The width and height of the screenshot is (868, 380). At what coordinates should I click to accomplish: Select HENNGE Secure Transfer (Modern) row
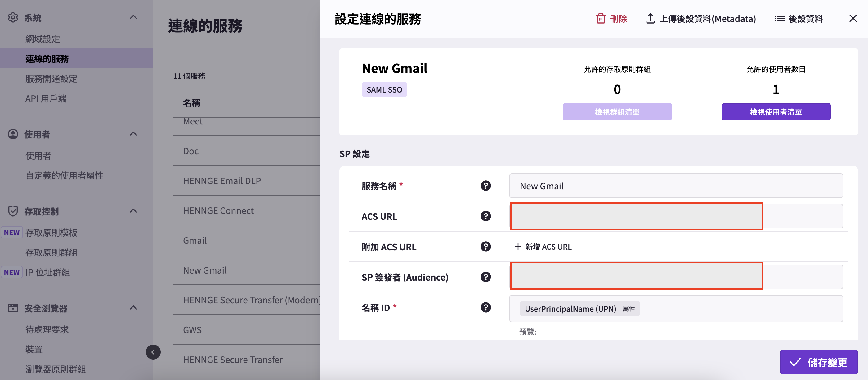coord(246,300)
